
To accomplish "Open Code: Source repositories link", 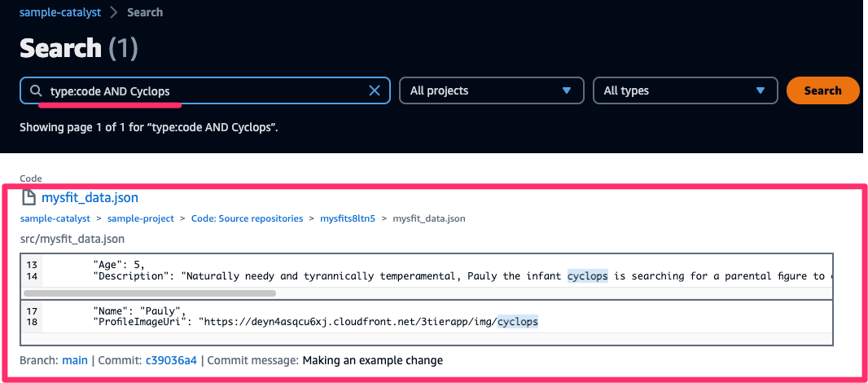I will coord(247,218).
